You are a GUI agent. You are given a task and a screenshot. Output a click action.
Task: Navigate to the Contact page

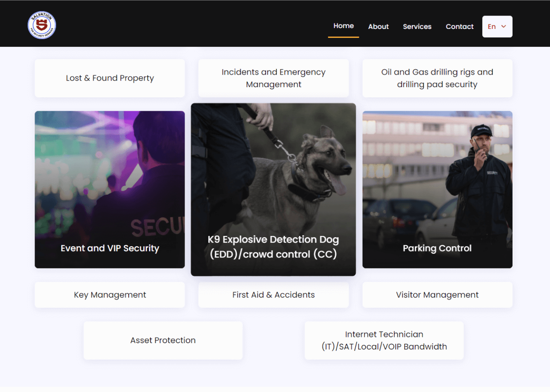coord(460,26)
